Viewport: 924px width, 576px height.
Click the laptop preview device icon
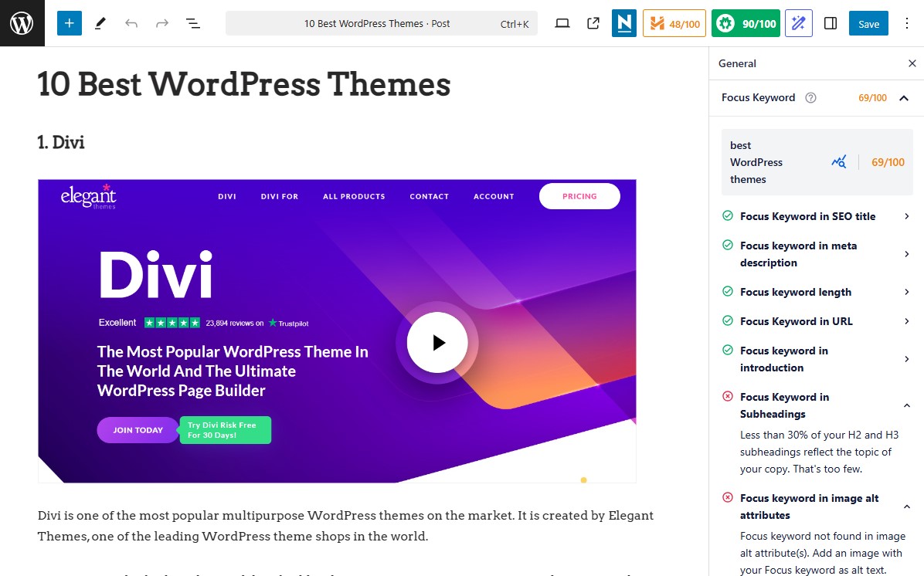click(562, 24)
